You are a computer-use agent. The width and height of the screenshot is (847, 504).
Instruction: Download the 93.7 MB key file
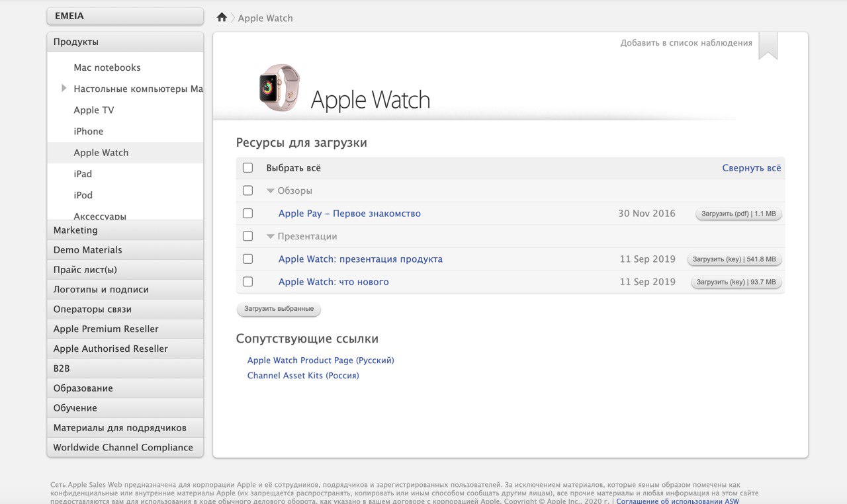tap(736, 282)
